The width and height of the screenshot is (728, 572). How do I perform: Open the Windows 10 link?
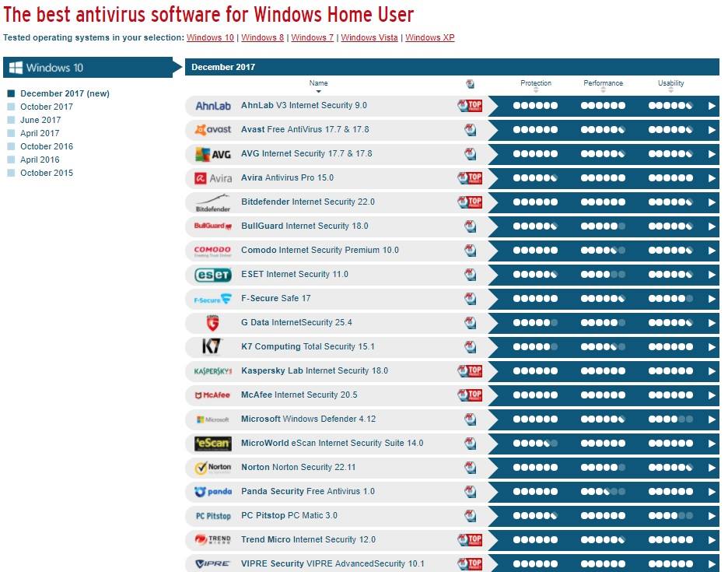(x=210, y=37)
